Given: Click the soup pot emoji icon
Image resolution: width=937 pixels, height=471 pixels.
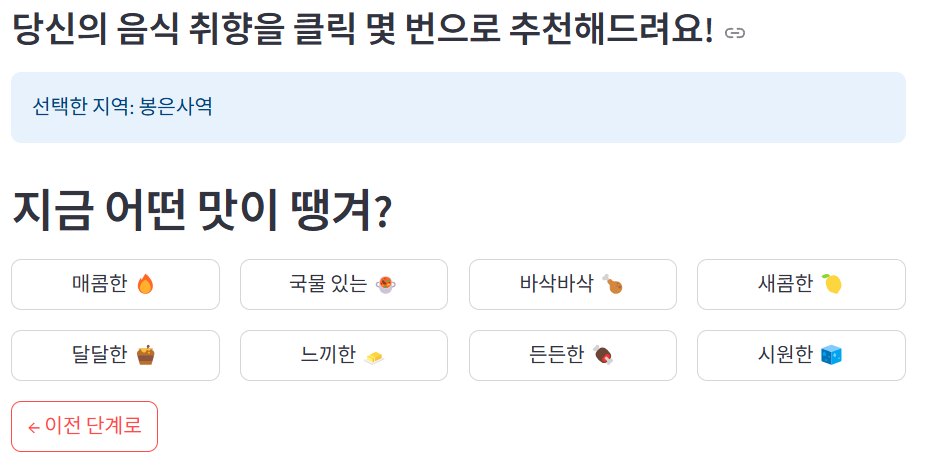Looking at the screenshot, I should tap(385, 285).
